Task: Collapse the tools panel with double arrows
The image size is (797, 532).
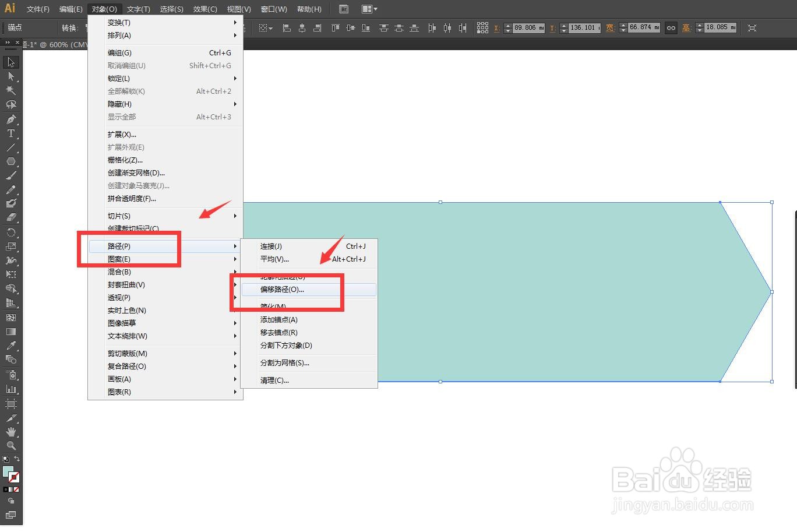Action: click(x=8, y=43)
